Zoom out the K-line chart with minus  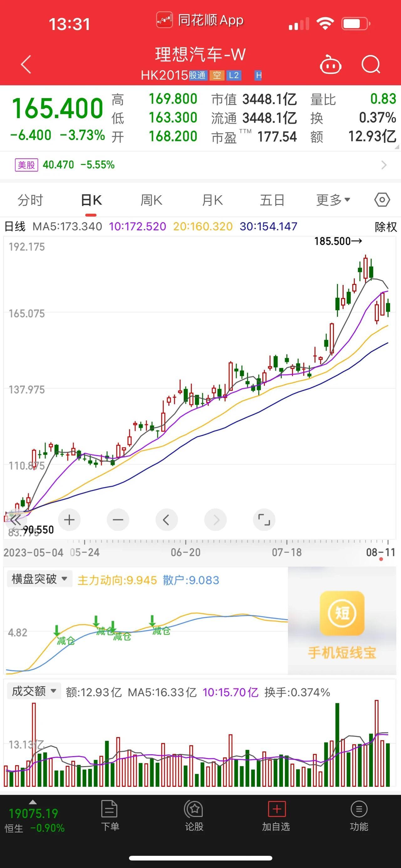pos(118,520)
